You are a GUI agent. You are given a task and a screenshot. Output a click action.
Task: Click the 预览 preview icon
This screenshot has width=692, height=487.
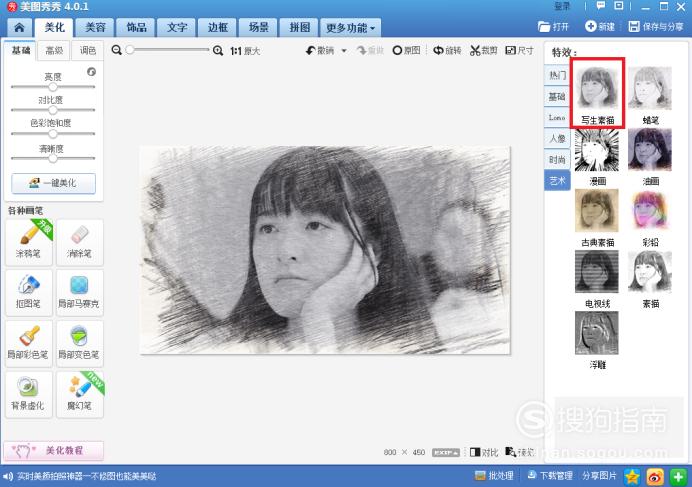click(x=510, y=452)
